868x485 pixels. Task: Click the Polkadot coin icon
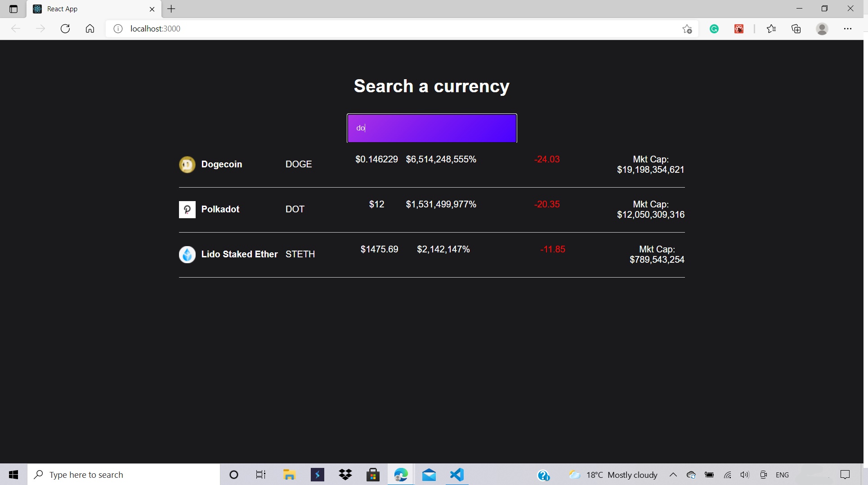(187, 210)
